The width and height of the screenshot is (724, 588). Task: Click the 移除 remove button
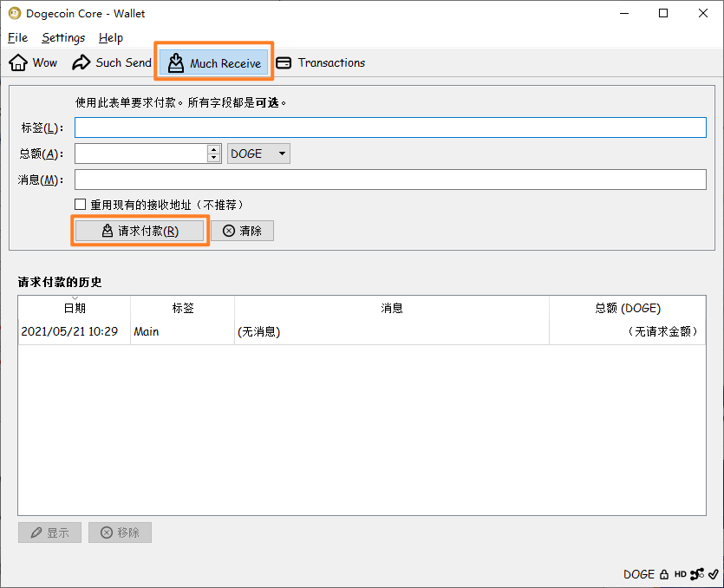120,532
